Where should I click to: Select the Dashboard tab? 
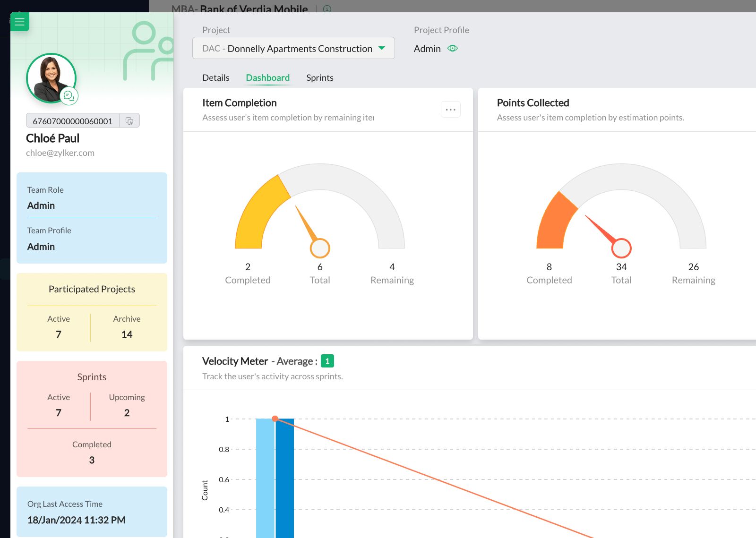click(267, 77)
